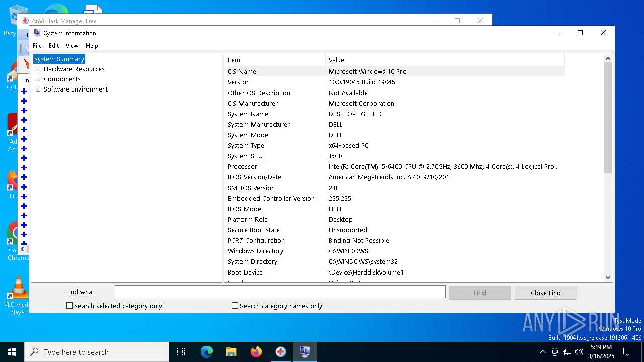Viewport: 644px width, 362px height.
Task: Click the Close Find button
Action: coord(545,293)
